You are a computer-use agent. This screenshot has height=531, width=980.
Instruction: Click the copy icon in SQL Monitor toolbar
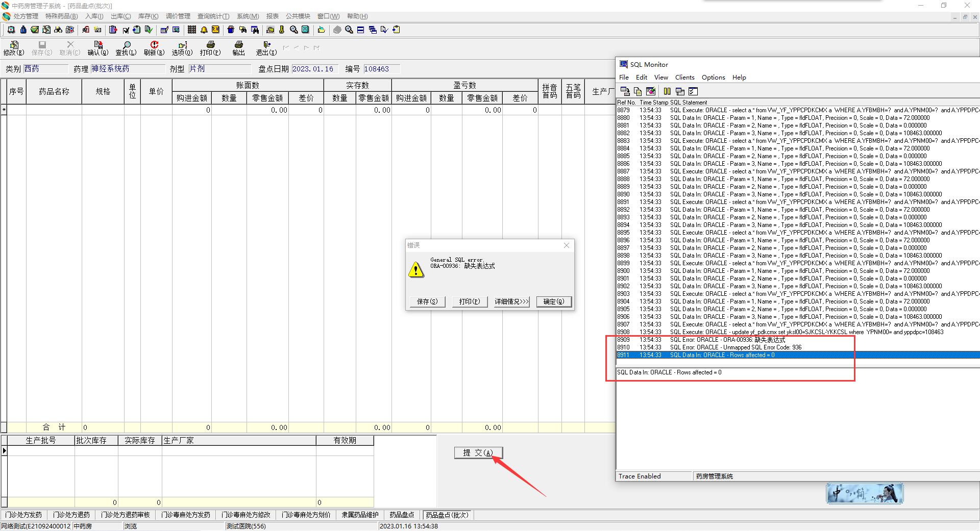click(638, 91)
